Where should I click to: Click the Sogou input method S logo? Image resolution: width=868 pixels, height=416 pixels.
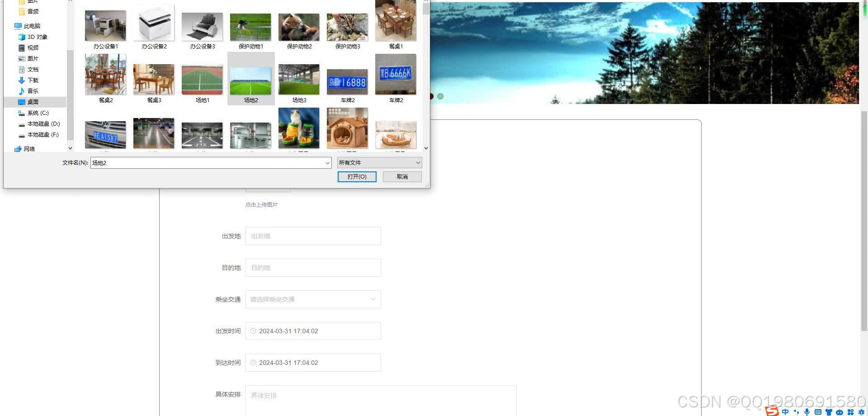772,411
